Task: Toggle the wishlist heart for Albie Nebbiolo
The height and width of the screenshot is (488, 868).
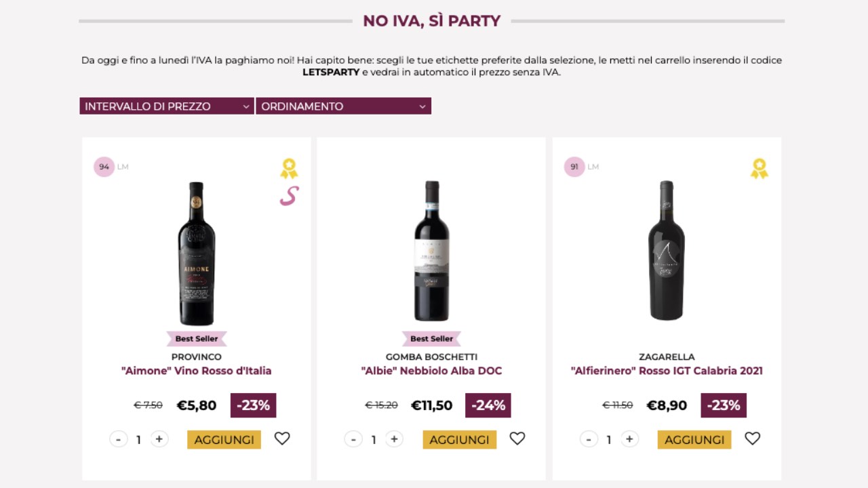Action: pos(517,439)
